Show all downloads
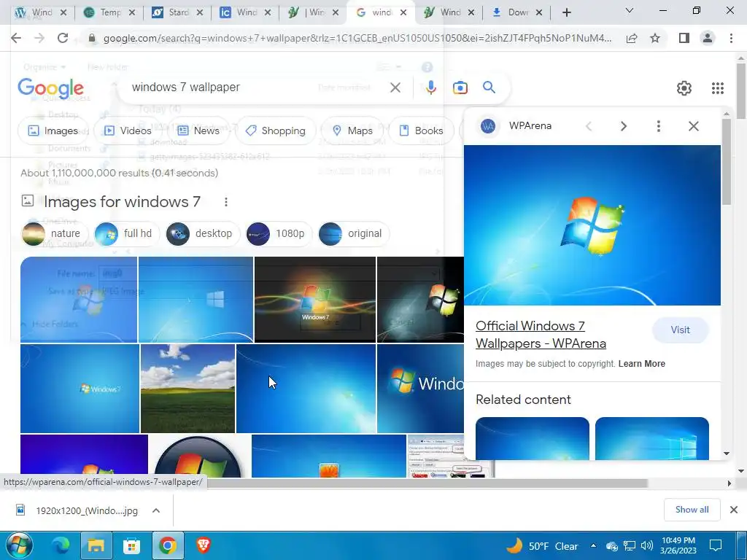The height and width of the screenshot is (560, 747). tap(692, 510)
